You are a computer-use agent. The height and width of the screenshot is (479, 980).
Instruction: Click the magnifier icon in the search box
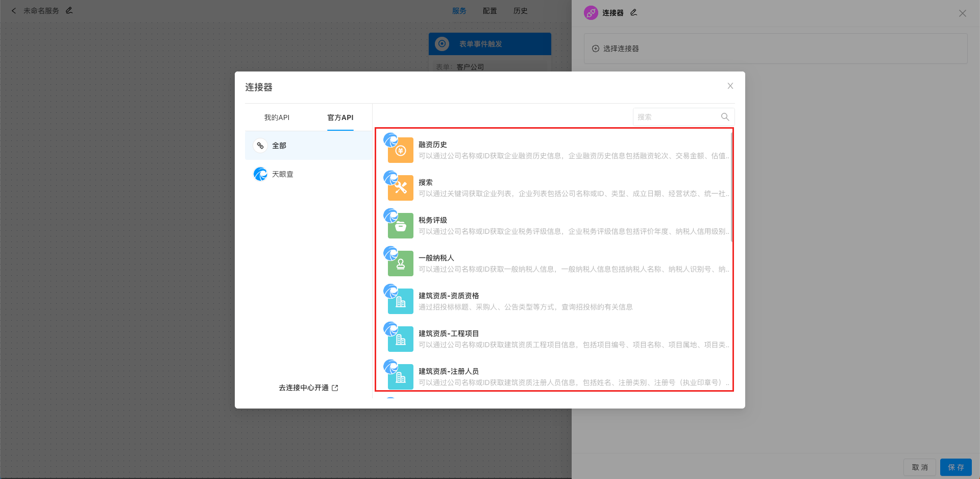pos(725,116)
